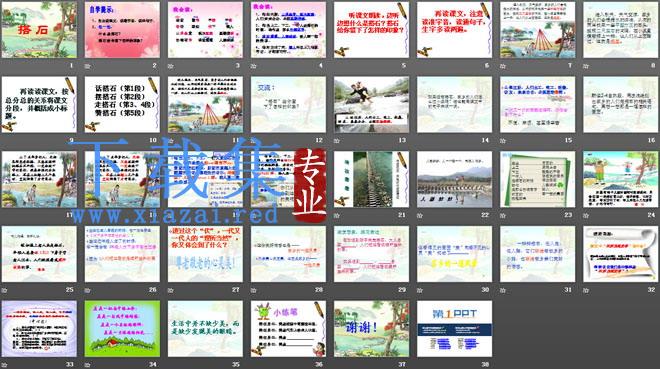
Task: Select slide 34 with the green meadow background
Action: pos(122,329)
